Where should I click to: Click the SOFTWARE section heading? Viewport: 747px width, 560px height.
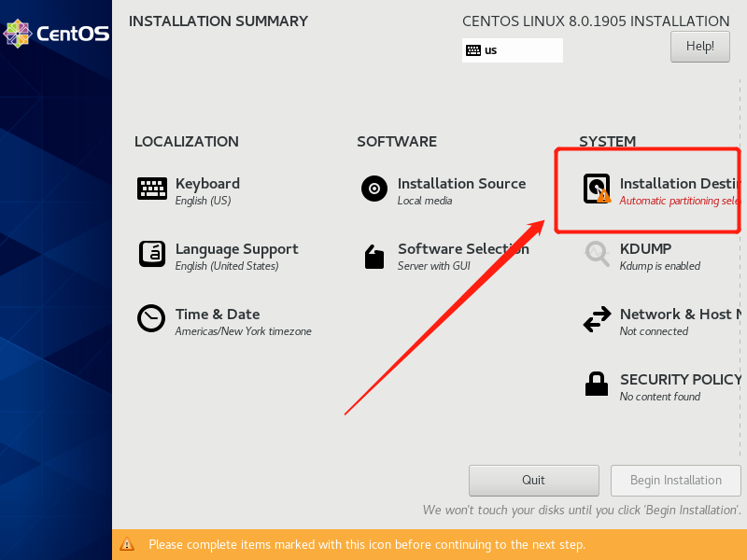pos(397,142)
